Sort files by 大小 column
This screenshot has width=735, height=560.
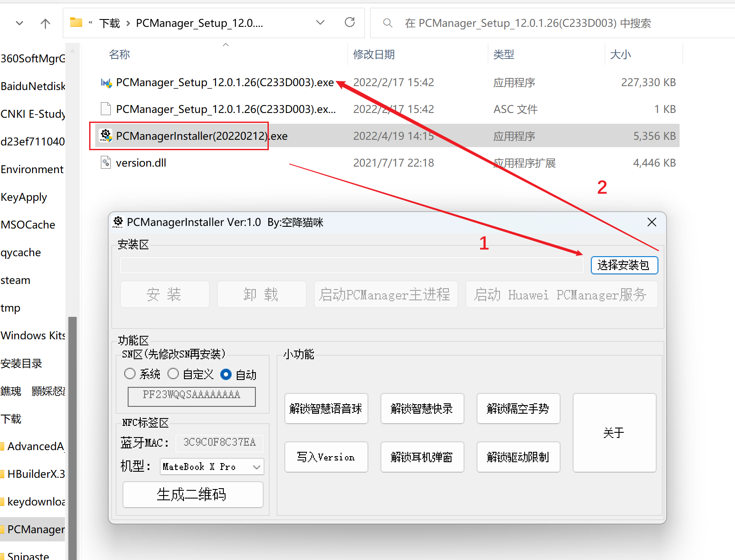coord(620,55)
